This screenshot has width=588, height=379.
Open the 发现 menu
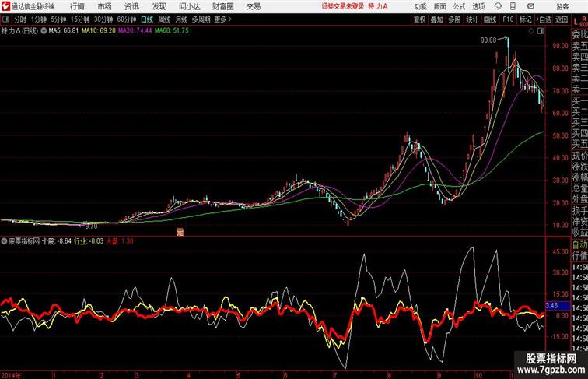click(x=159, y=6)
